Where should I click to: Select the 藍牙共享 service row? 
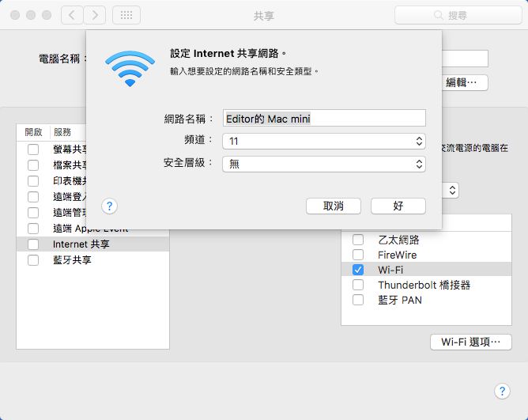coord(92,260)
